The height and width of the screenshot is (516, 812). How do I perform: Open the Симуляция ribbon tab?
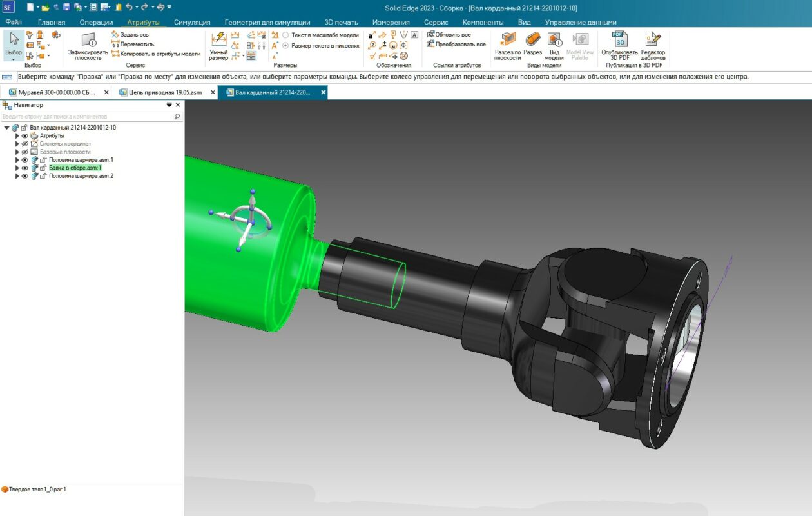pos(191,22)
